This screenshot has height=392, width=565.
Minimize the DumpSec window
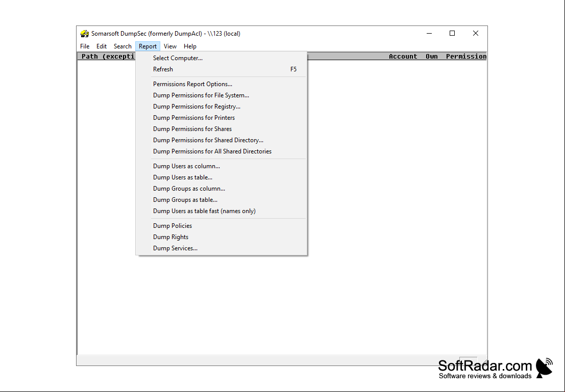(429, 33)
